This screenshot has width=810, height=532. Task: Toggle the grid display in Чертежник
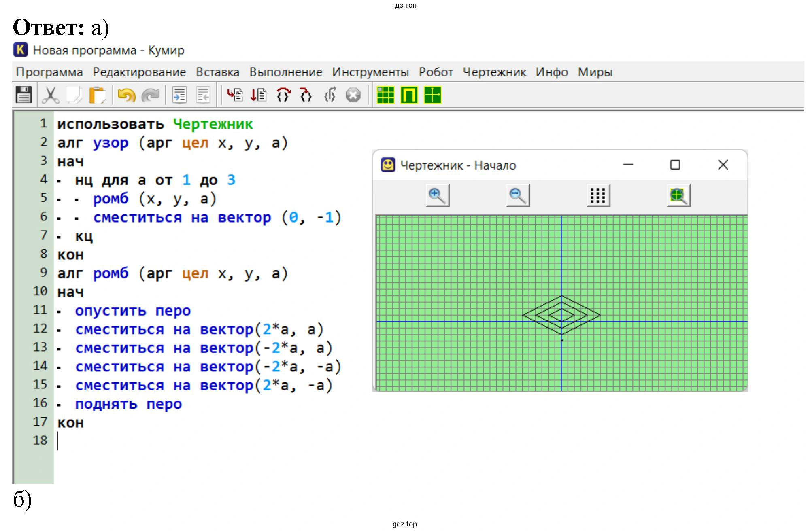point(598,196)
